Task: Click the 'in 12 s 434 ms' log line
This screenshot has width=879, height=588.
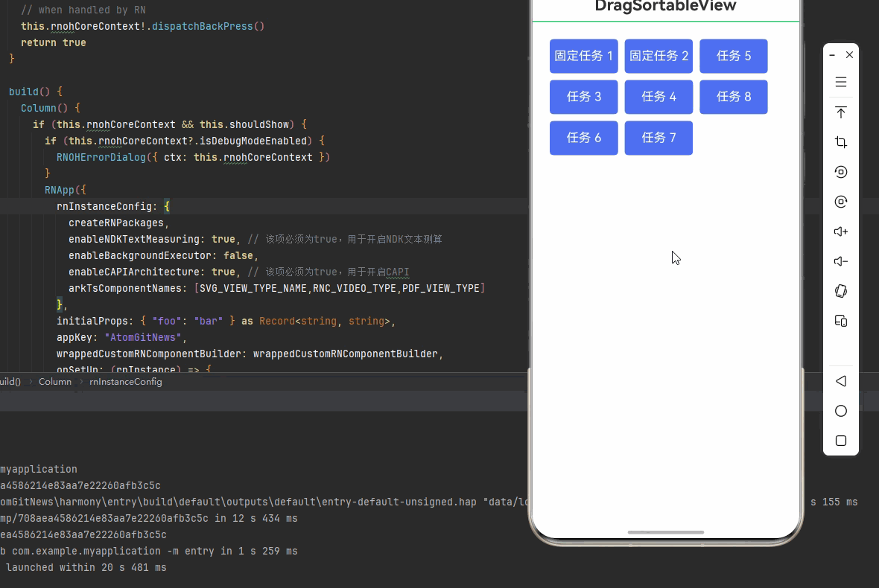Action: (148, 519)
